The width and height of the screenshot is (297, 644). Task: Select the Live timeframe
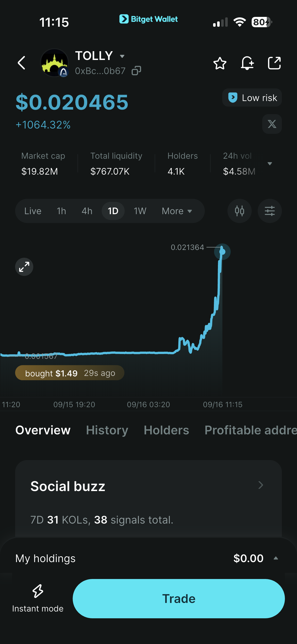tap(33, 211)
